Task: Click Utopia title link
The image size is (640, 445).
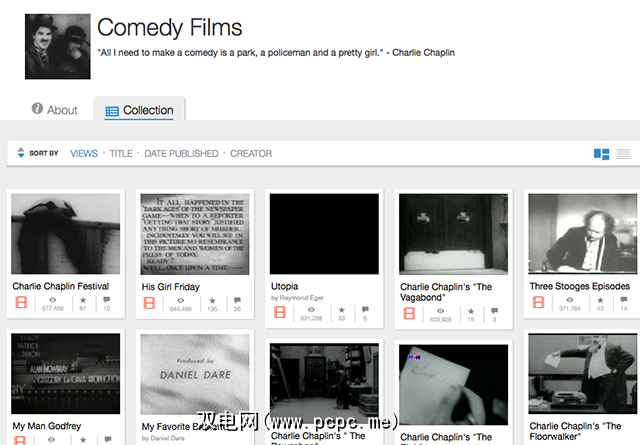Action: click(x=284, y=286)
